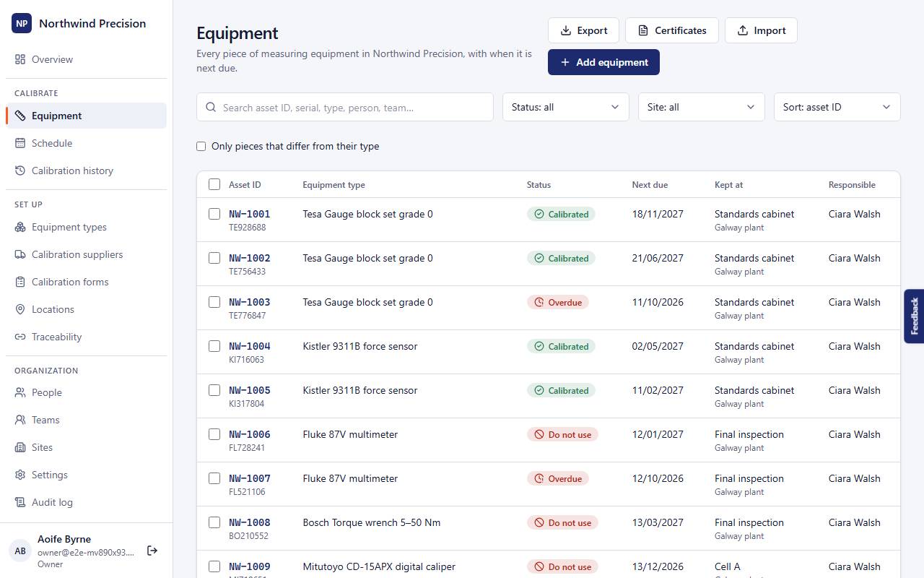Screen dimensions: 924x578
Task: Open the Feedback side tab
Action: [914, 316]
